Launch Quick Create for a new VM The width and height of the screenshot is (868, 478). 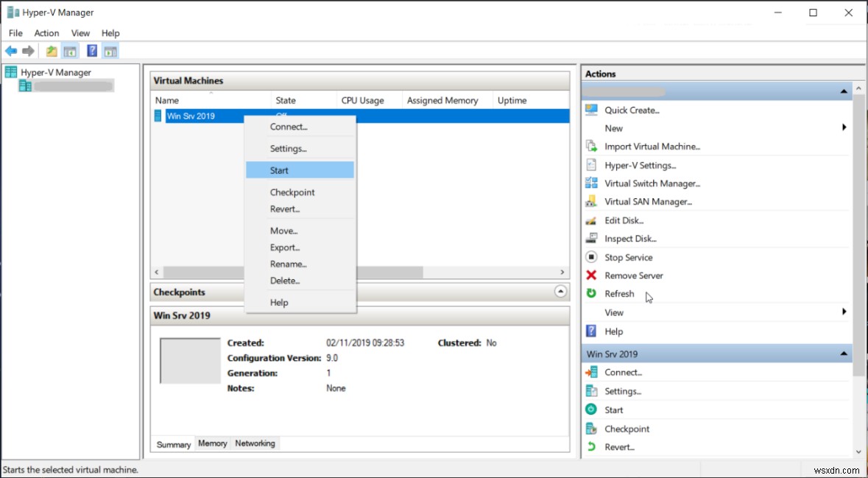(632, 109)
